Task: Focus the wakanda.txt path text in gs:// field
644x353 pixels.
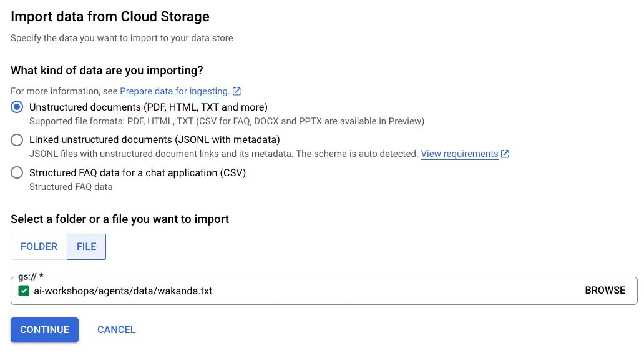Action: click(123, 291)
